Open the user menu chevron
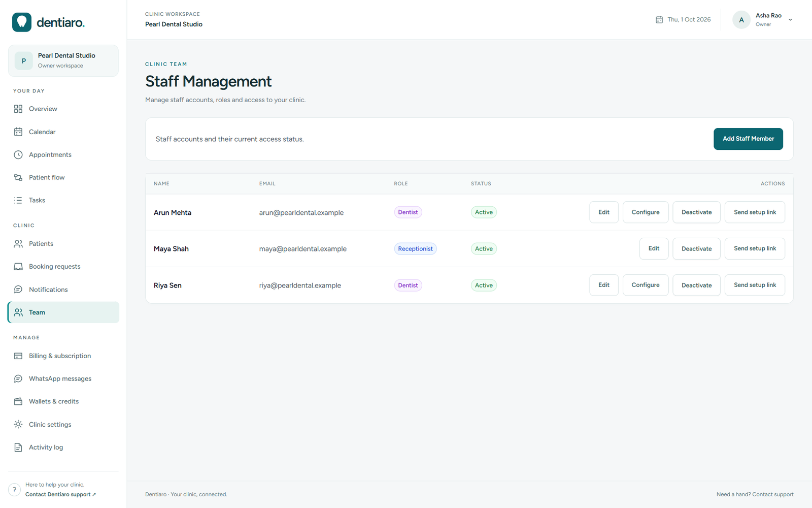This screenshot has width=812, height=508. (x=790, y=20)
